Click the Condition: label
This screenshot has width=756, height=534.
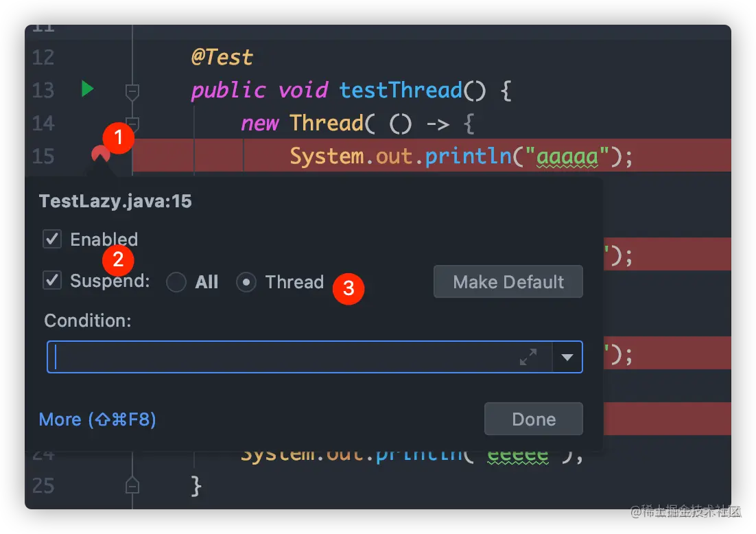tap(88, 321)
